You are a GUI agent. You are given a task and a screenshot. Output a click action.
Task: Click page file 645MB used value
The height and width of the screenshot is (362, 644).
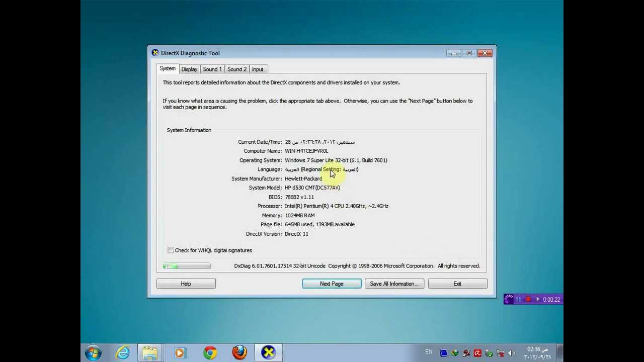(319, 225)
